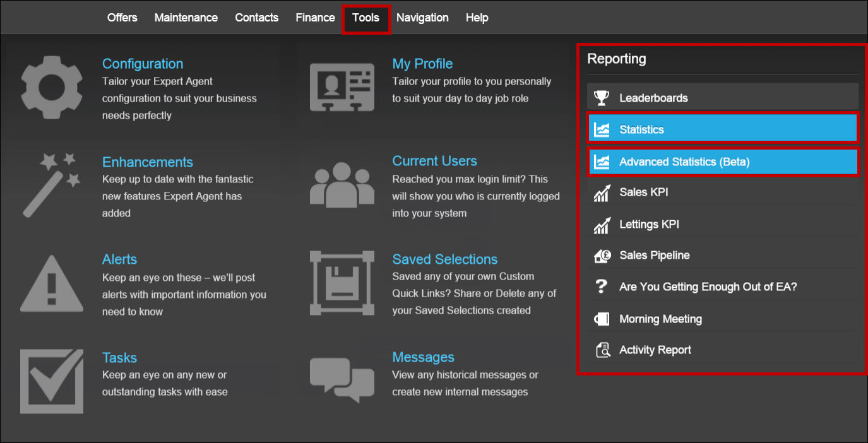Click the Sales Pipeline house icon

[602, 256]
